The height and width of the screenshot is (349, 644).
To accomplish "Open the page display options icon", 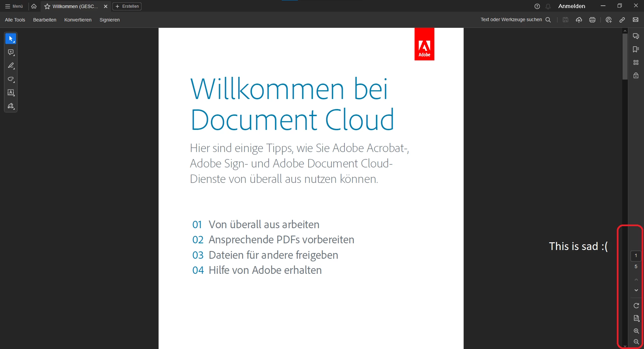I will (x=636, y=318).
